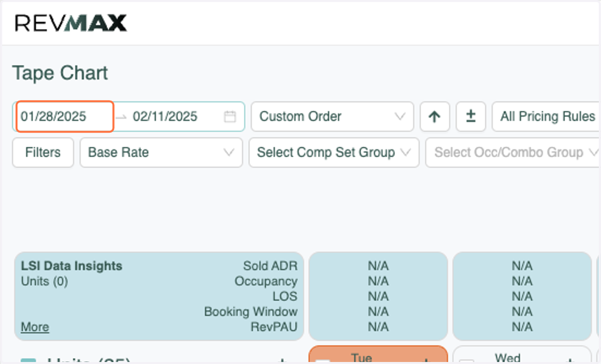Click the RevMax logo

pyautogui.click(x=71, y=23)
